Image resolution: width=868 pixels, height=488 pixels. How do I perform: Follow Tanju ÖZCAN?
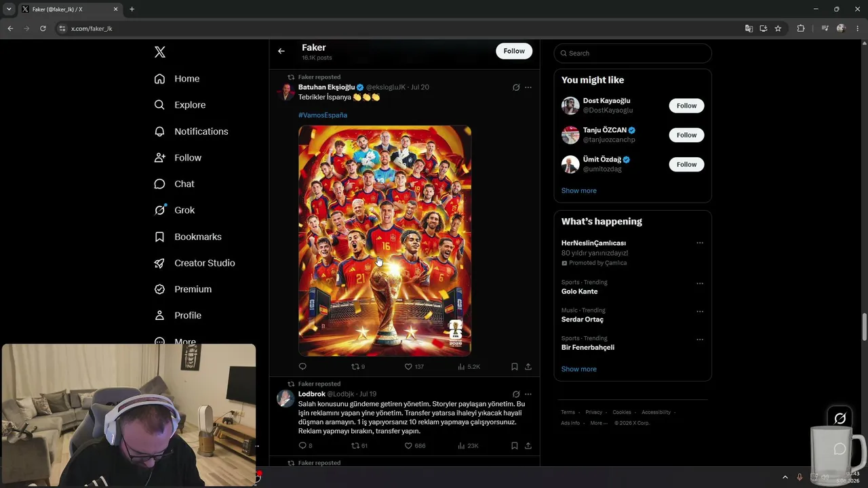point(686,135)
